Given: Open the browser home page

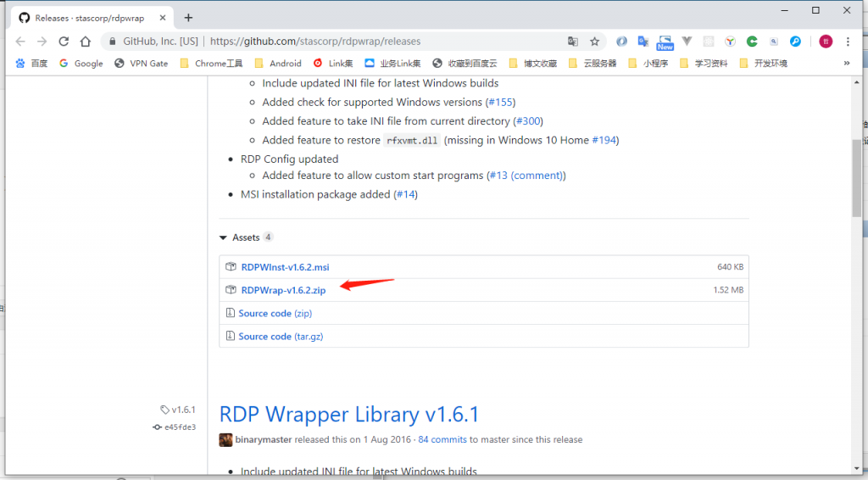Looking at the screenshot, I should (x=86, y=42).
